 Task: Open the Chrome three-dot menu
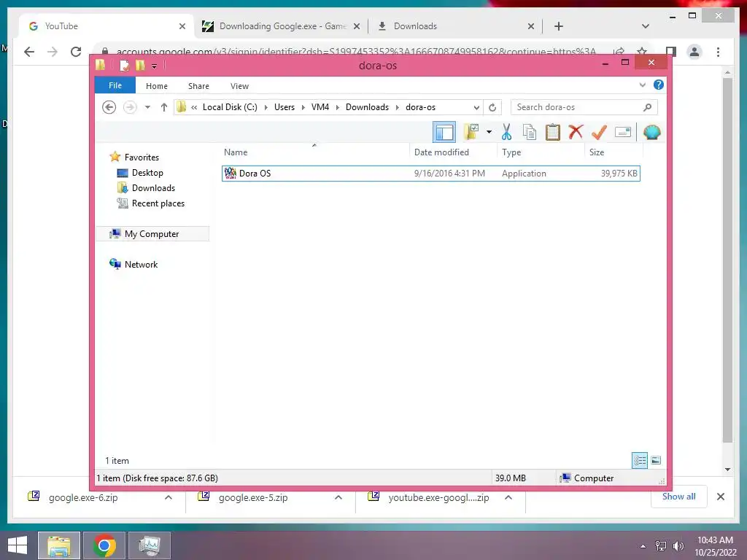[x=718, y=52]
